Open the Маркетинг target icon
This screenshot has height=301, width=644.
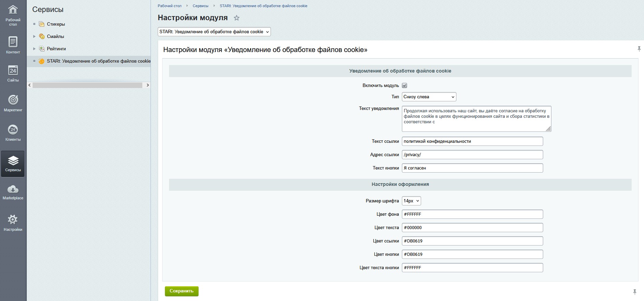tap(13, 100)
